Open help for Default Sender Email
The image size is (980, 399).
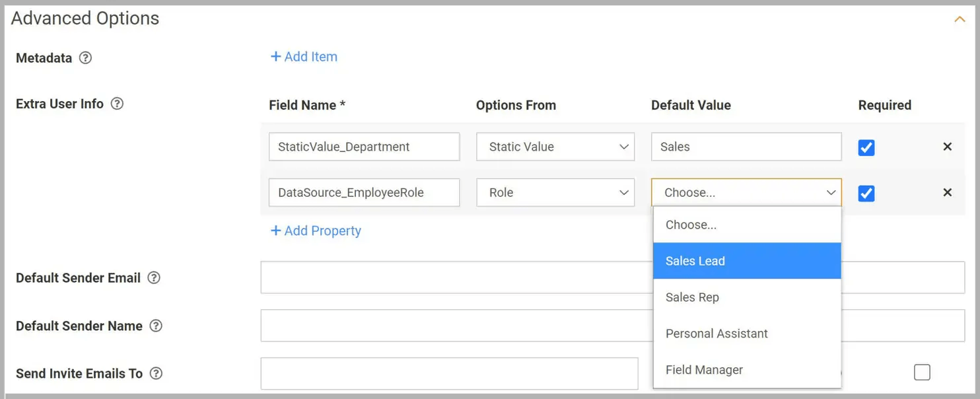[x=154, y=278]
